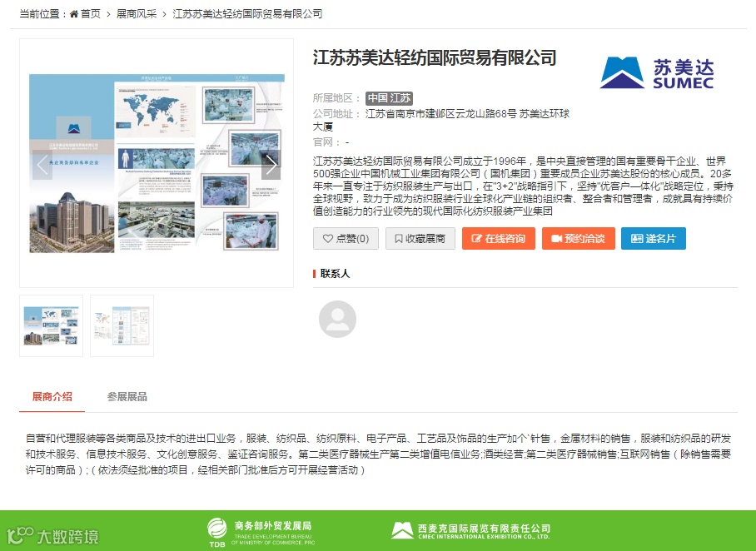
Task: Click 西麦克国际展览 CMEC footer logo
Action: pyautogui.click(x=470, y=531)
